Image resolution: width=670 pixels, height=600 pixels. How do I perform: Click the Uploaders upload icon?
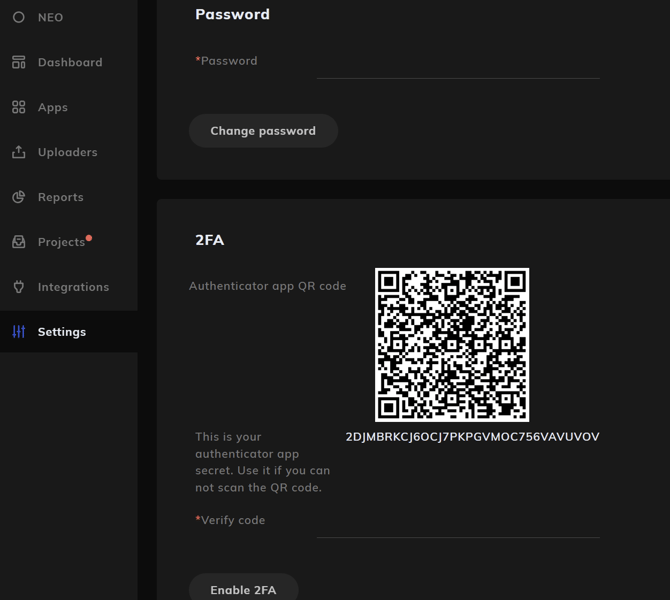coord(18,152)
